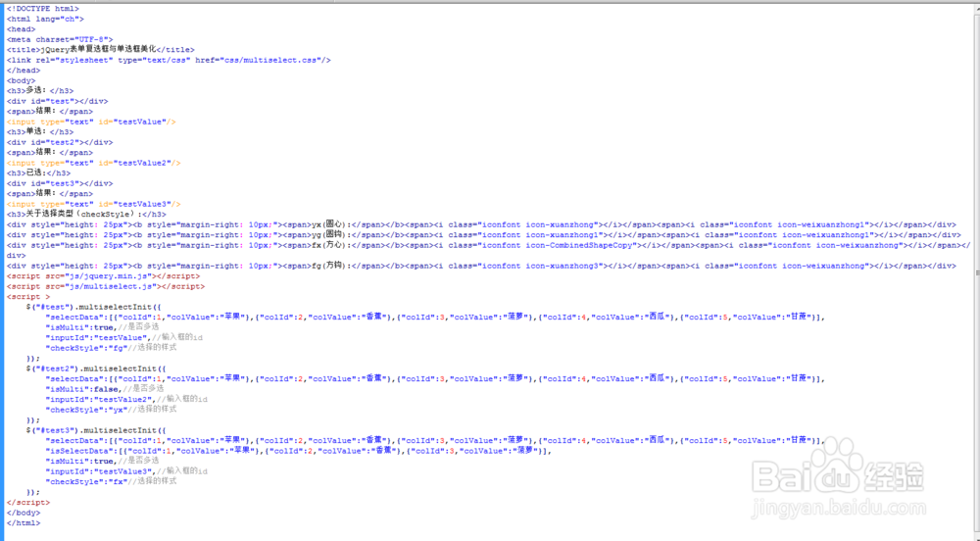Click the script tag for js/multiselect.js
The image size is (980, 541).
coord(106,287)
